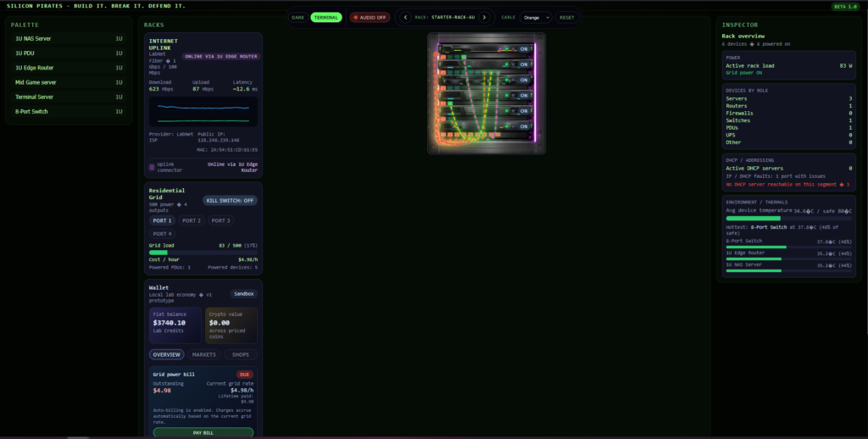Toggle the Kill Switch off button
868x439 pixels.
(x=230, y=201)
